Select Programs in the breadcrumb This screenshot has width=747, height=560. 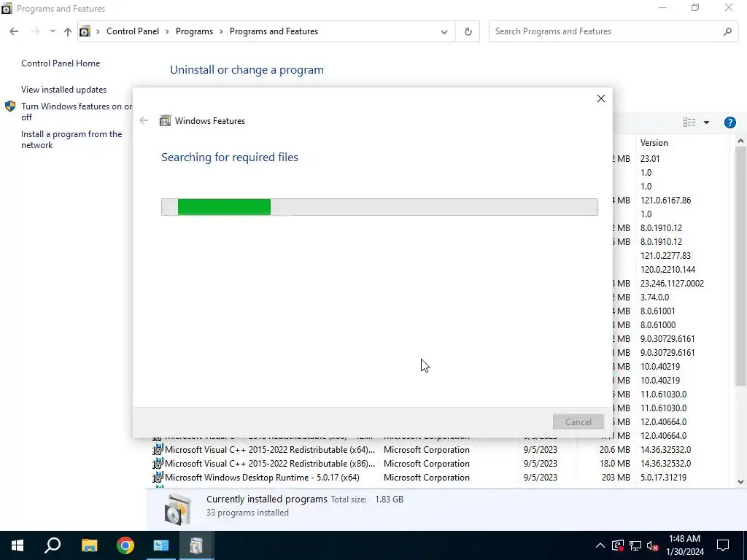click(194, 31)
